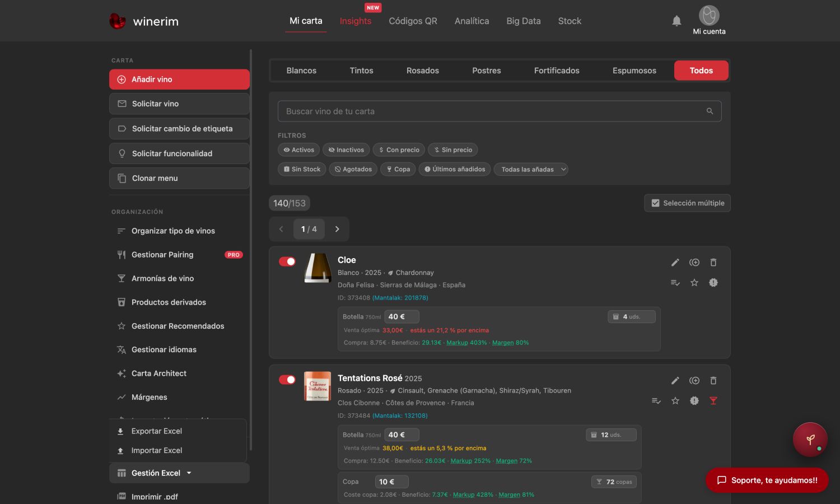This screenshot has width=840, height=504.
Task: Focus the Buscar vino search field
Action: click(500, 111)
